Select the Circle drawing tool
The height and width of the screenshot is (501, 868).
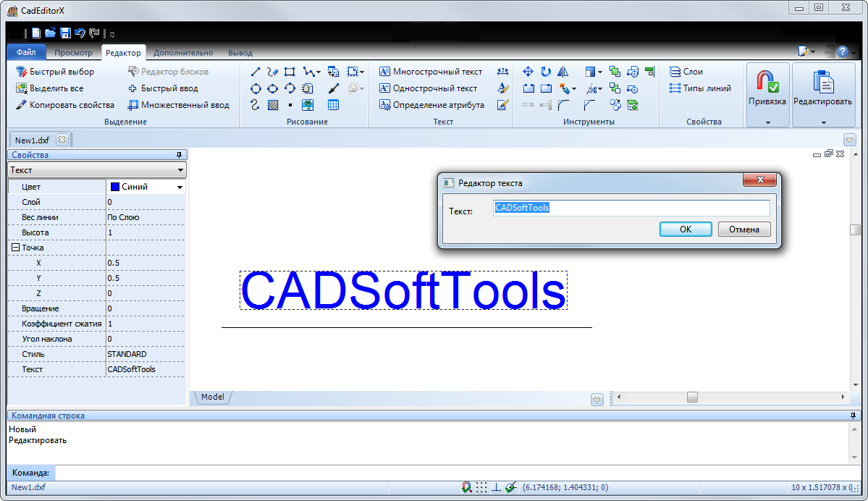256,88
